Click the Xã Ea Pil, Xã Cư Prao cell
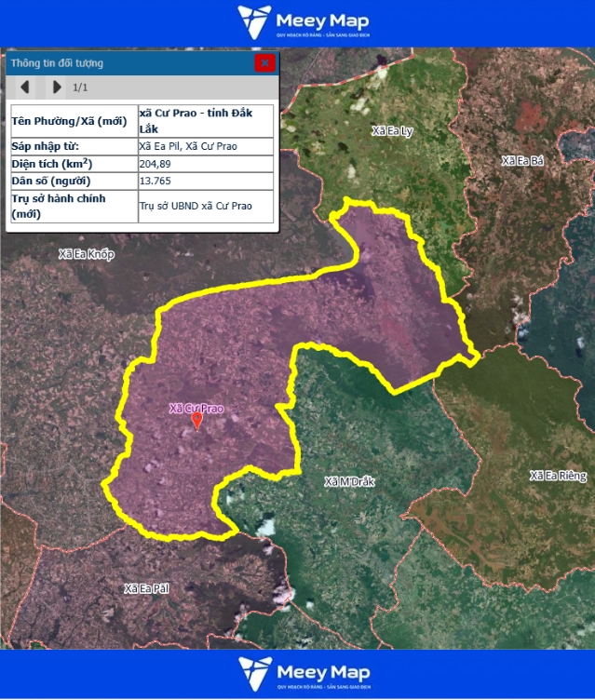The height and width of the screenshot is (700, 595). (x=205, y=146)
